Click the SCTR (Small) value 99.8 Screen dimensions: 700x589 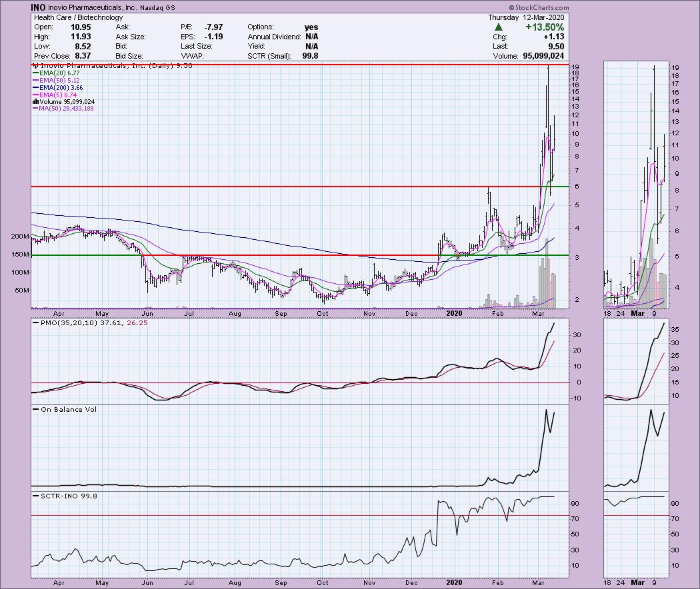[310, 56]
